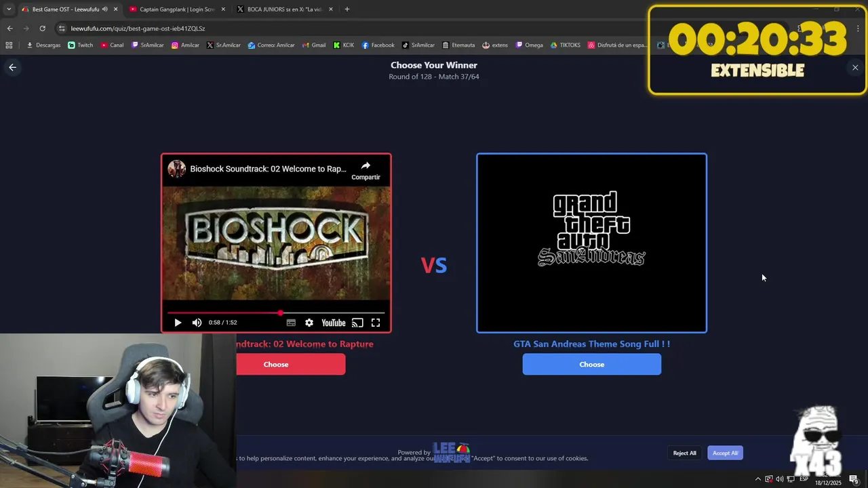Open the Omega bookmark
Image resolution: width=868 pixels, height=488 pixels.
click(529, 45)
